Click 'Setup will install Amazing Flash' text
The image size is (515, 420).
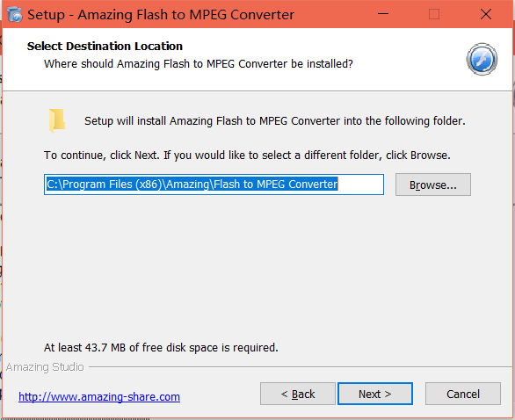(x=275, y=121)
